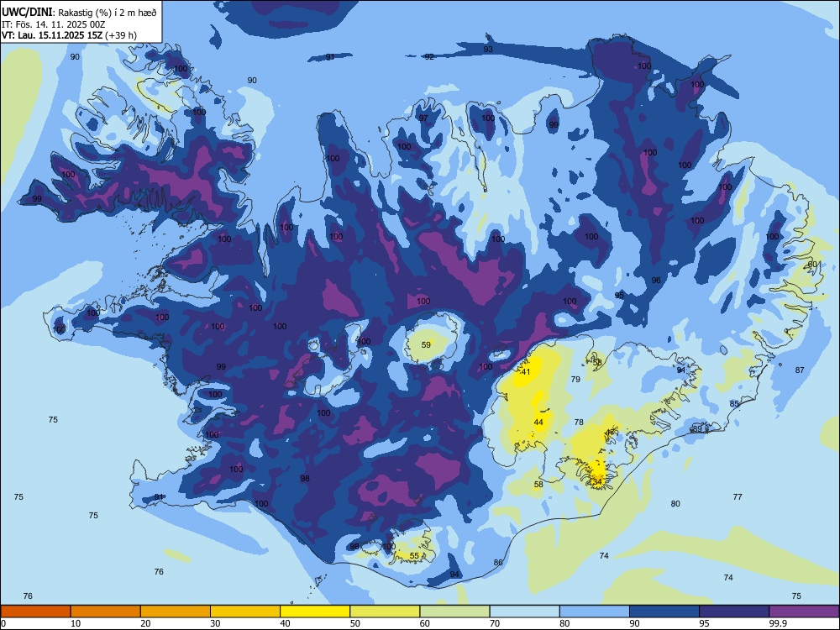This screenshot has height=630, width=840.
Task: Click the '20' legend scale label
Action: 145,623
